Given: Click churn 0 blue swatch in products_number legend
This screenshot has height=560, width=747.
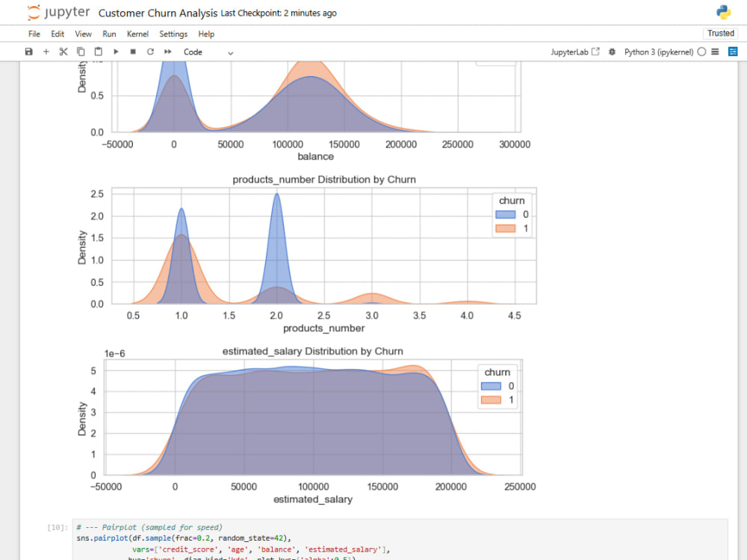Looking at the screenshot, I should (x=506, y=214).
